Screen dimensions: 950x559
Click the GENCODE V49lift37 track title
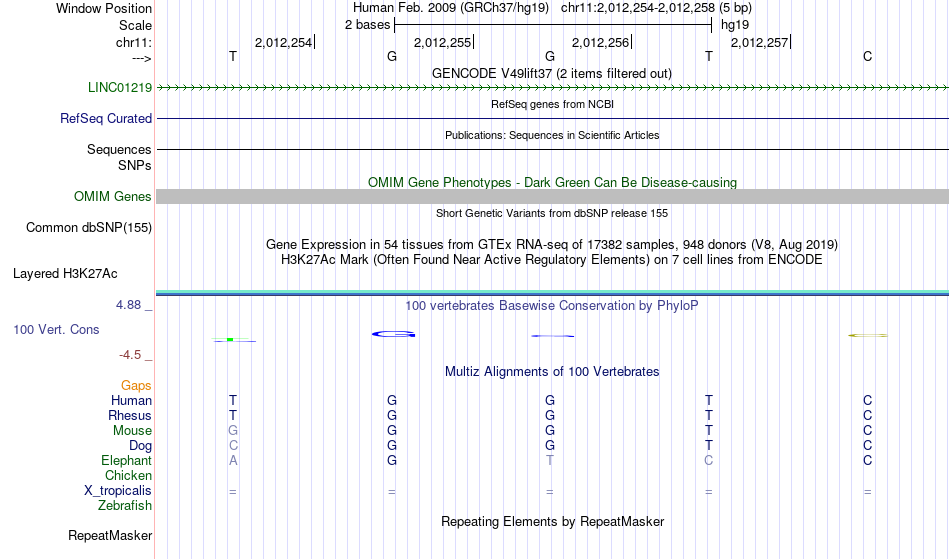pyautogui.click(x=552, y=73)
